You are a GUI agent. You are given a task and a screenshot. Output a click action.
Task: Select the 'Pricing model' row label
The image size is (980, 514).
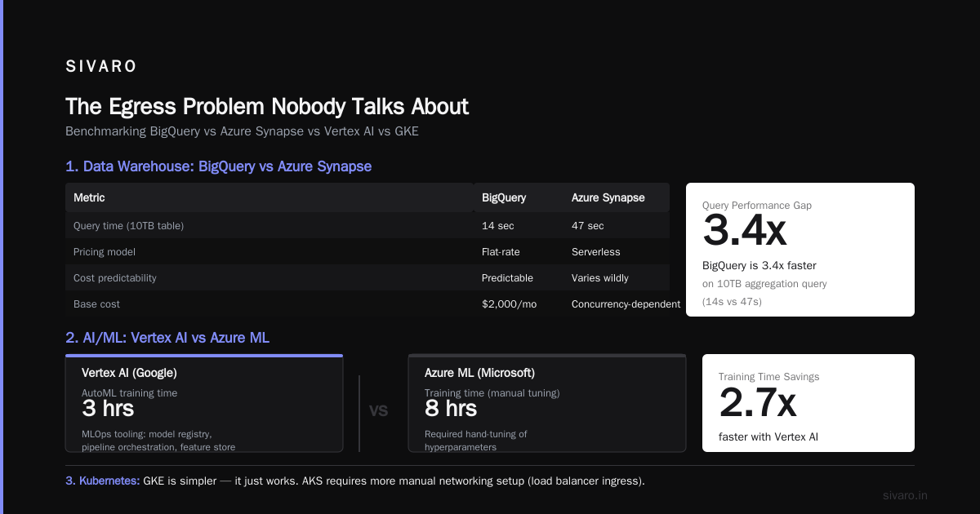(x=105, y=252)
